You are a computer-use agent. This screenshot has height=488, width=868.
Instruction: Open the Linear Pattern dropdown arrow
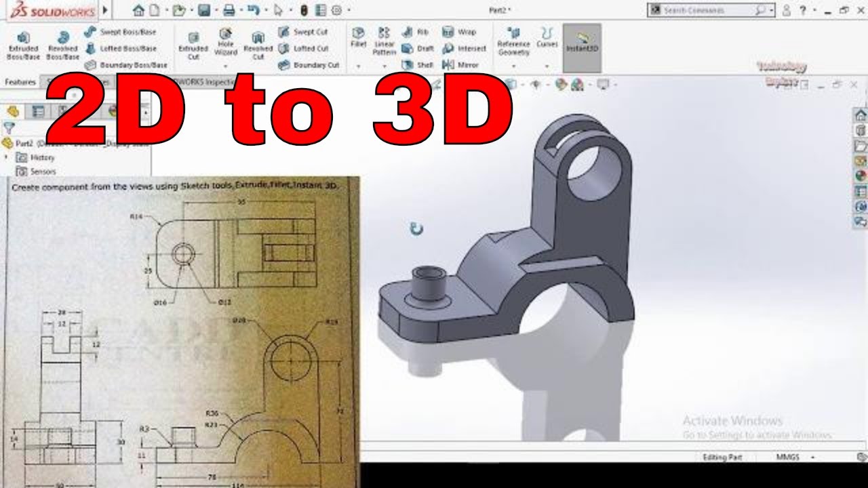point(384,66)
